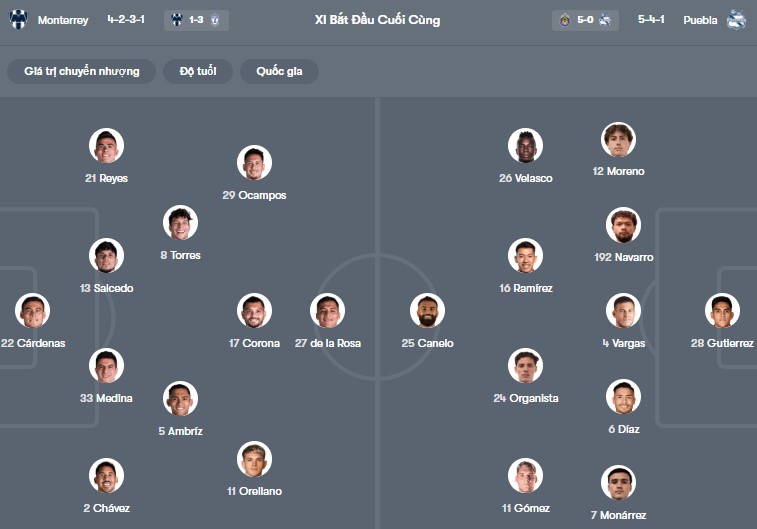Click Reyes number 21 player photo

click(x=106, y=146)
